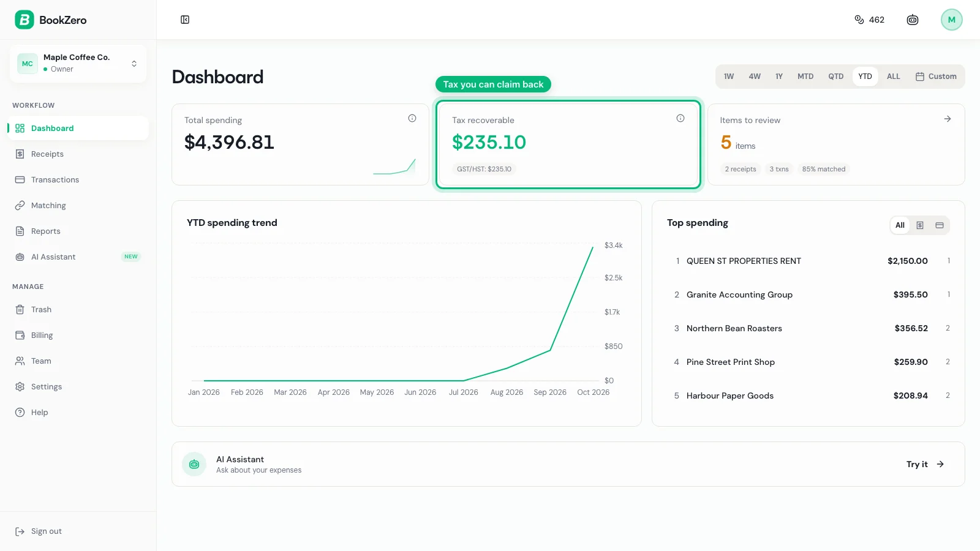This screenshot has height=551, width=980.
Task: Open Matching from the sidebar
Action: click(78, 205)
